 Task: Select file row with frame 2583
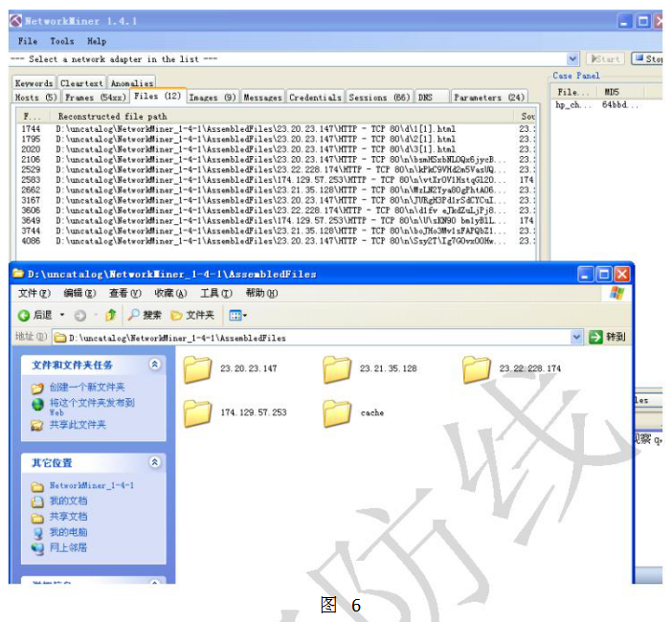click(x=277, y=180)
